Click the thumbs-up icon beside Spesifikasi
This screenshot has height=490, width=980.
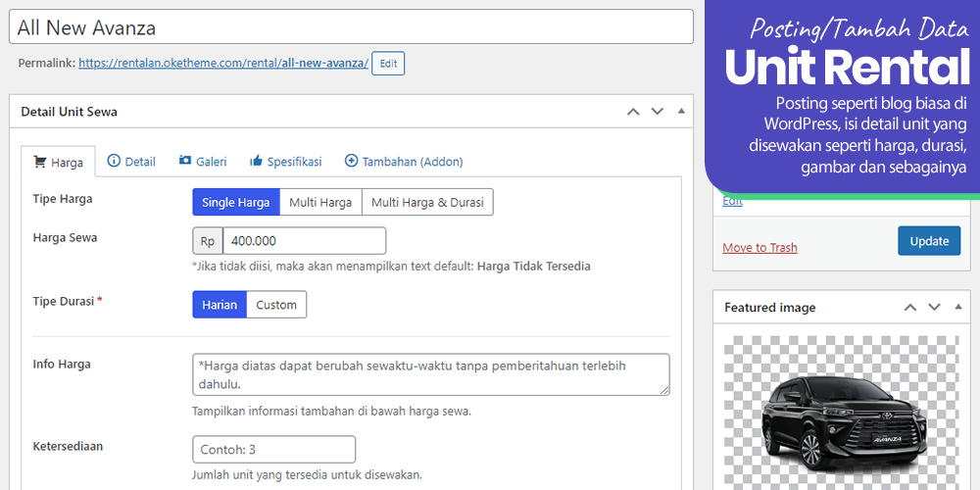pos(256,161)
